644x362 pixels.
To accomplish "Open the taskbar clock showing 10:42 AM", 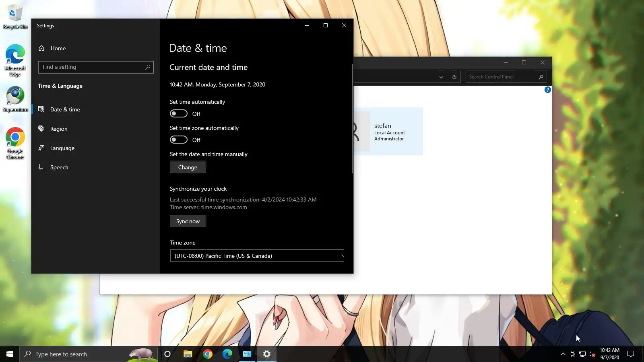I will point(609,354).
